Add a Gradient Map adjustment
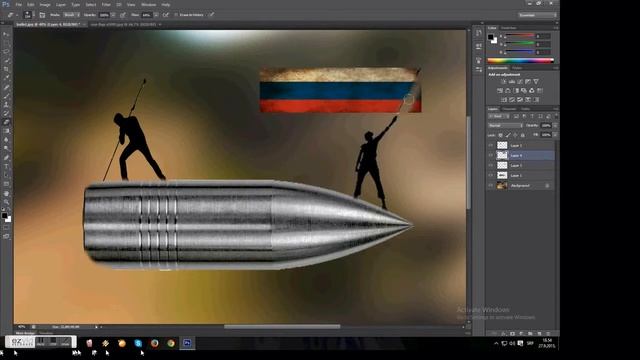 (536, 99)
